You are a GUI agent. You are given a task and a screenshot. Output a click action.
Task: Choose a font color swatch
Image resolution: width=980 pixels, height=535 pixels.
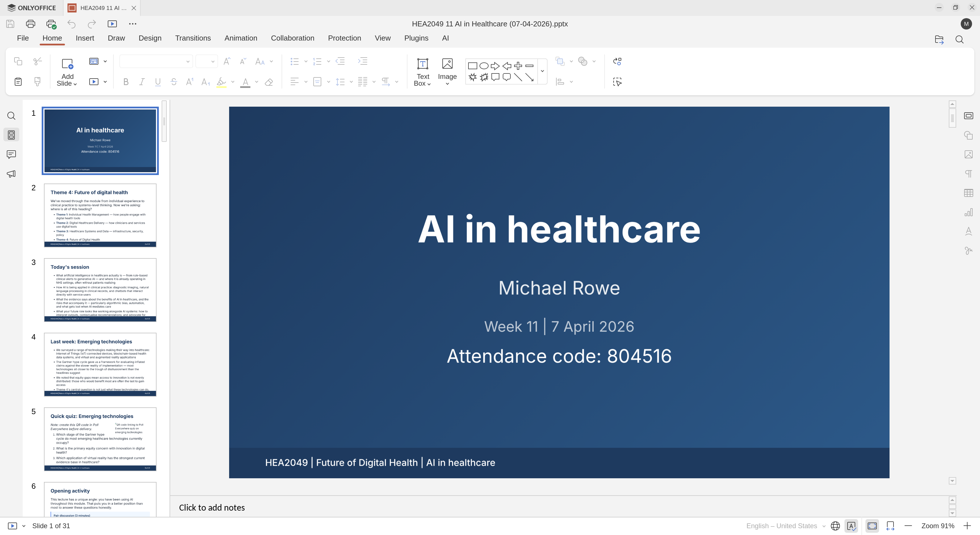pos(245,82)
